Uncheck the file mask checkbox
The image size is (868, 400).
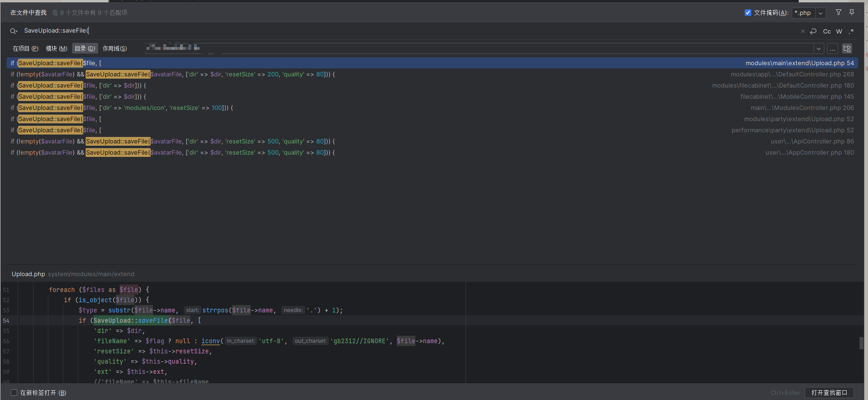[748, 13]
